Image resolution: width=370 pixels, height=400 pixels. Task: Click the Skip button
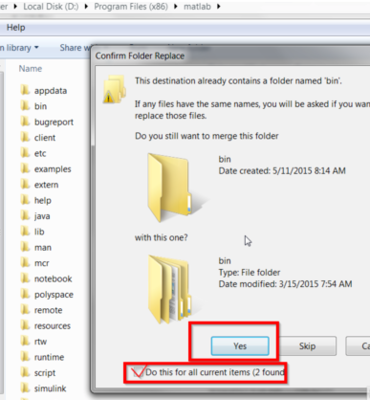pos(307,346)
